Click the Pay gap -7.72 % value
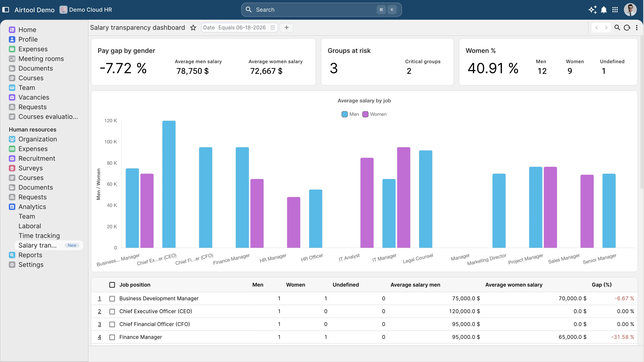This screenshot has width=644, height=362. 123,68
